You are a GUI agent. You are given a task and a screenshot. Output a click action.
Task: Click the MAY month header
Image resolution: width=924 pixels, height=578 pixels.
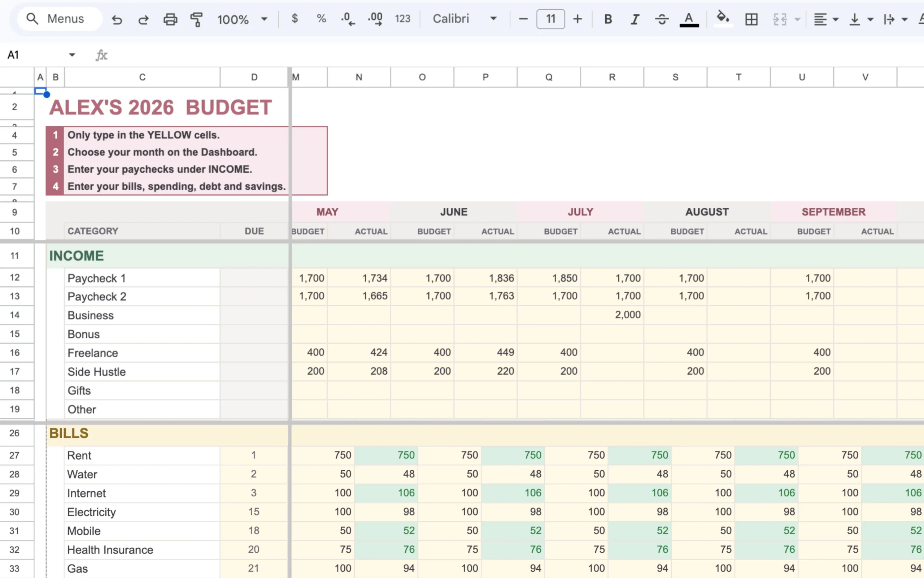pyautogui.click(x=327, y=212)
